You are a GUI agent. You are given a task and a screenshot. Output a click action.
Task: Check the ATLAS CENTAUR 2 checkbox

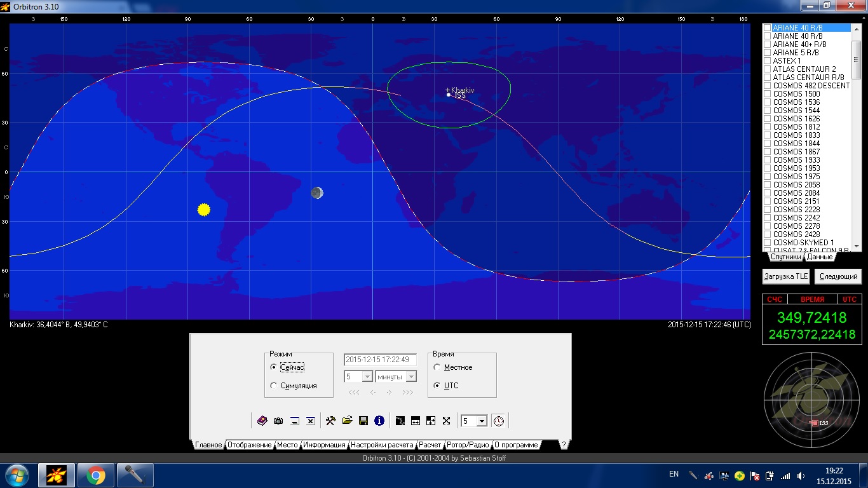click(x=767, y=69)
